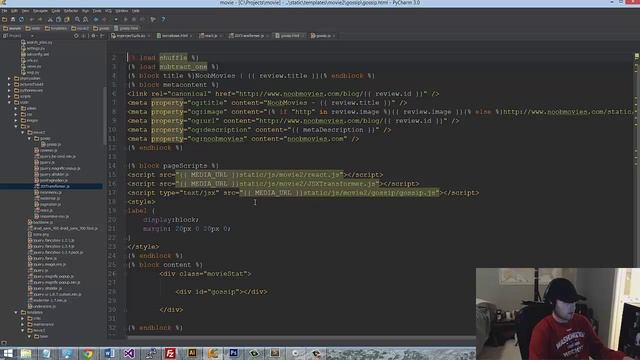The height and width of the screenshot is (360, 640).
Task: Click the Find magnifier icon
Action: 77,19
